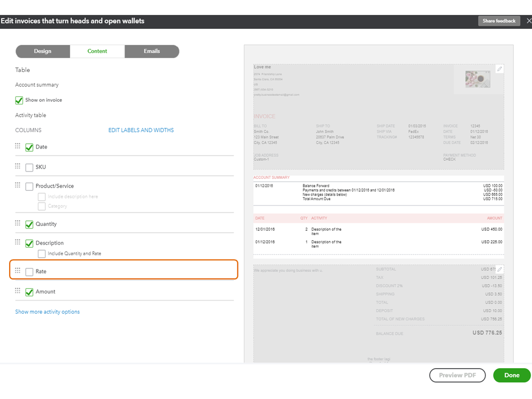This screenshot has width=532, height=399.
Task: Click the ACTIVITY column header in preview table
Action: [x=320, y=218]
